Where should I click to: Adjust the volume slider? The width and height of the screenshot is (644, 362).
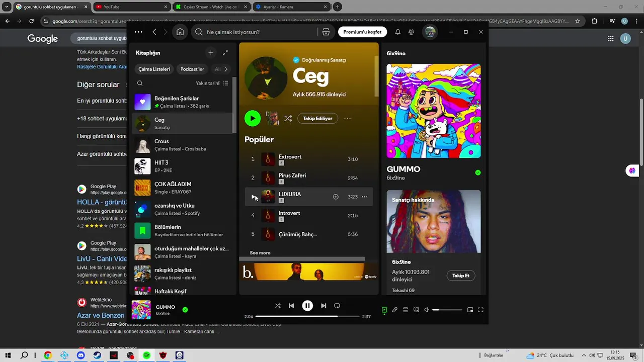click(x=447, y=310)
